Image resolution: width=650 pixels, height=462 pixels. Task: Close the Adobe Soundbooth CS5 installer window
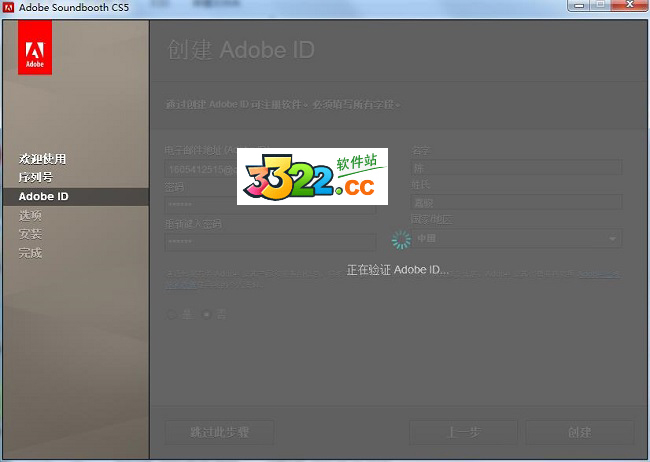pos(629,5)
